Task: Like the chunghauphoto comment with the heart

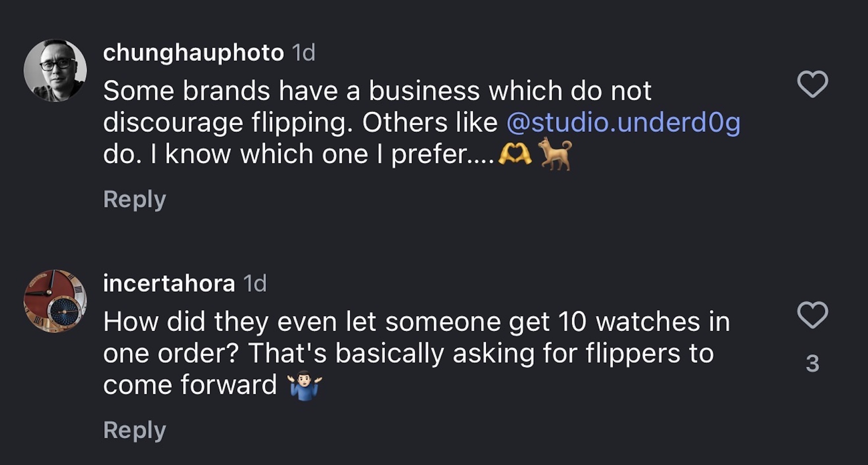Action: (812, 84)
